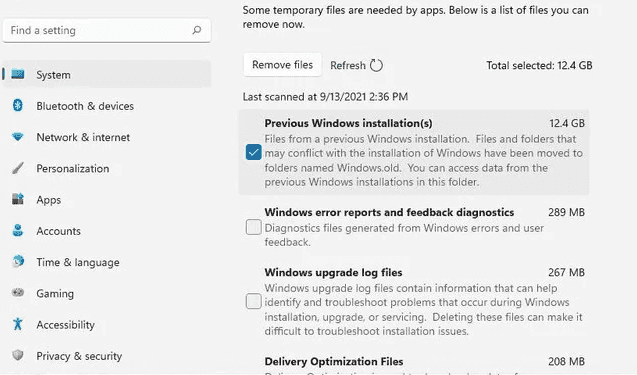Uncheck Previous Windows installation(s) checkbox
Screen dimensions: 637x375
tap(254, 152)
